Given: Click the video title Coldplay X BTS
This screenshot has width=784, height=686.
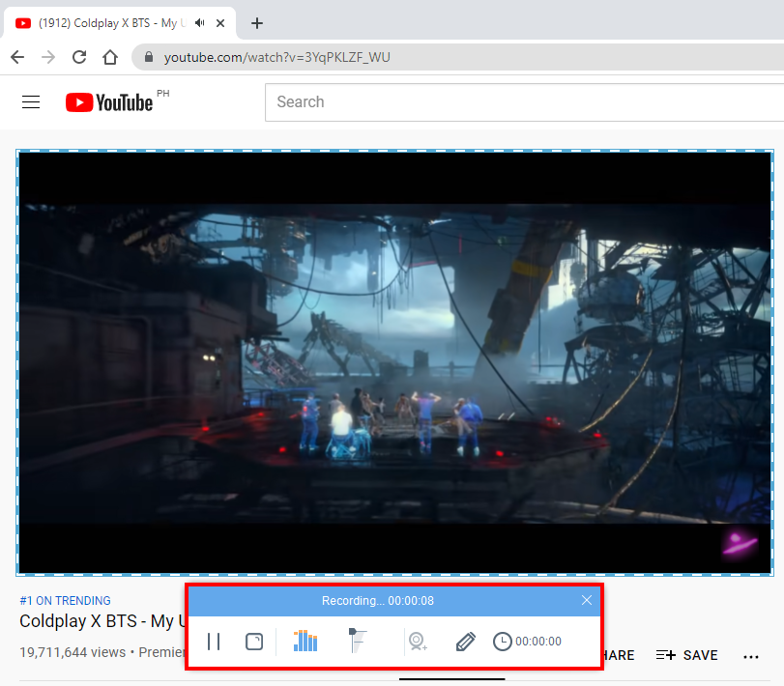Looking at the screenshot, I should 102,621.
